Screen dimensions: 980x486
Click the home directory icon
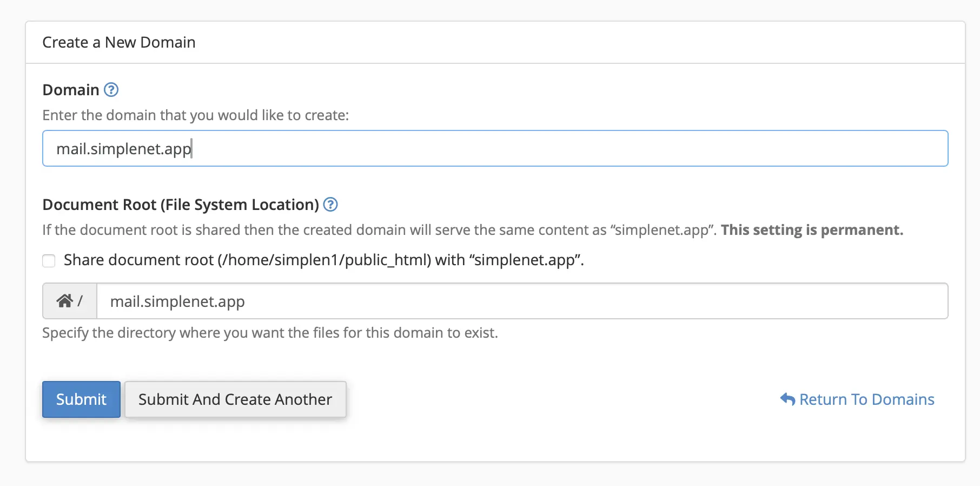65,301
